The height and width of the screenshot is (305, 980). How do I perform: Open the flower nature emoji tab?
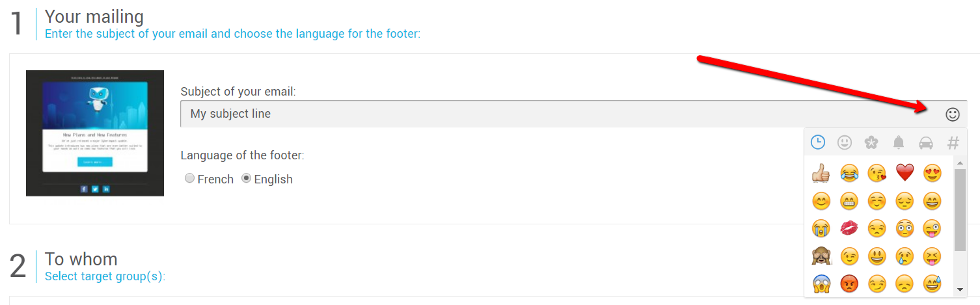[871, 142]
